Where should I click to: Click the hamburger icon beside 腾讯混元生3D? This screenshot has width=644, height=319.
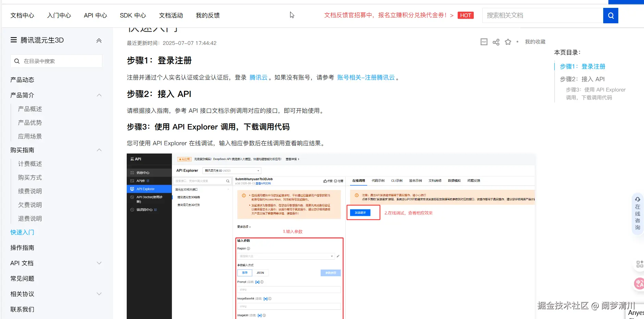coord(14,40)
